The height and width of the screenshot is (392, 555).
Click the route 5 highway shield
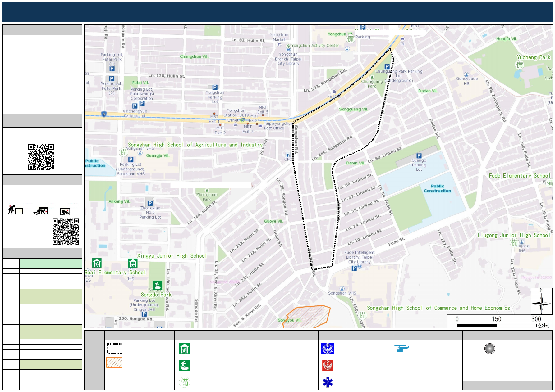104,114
